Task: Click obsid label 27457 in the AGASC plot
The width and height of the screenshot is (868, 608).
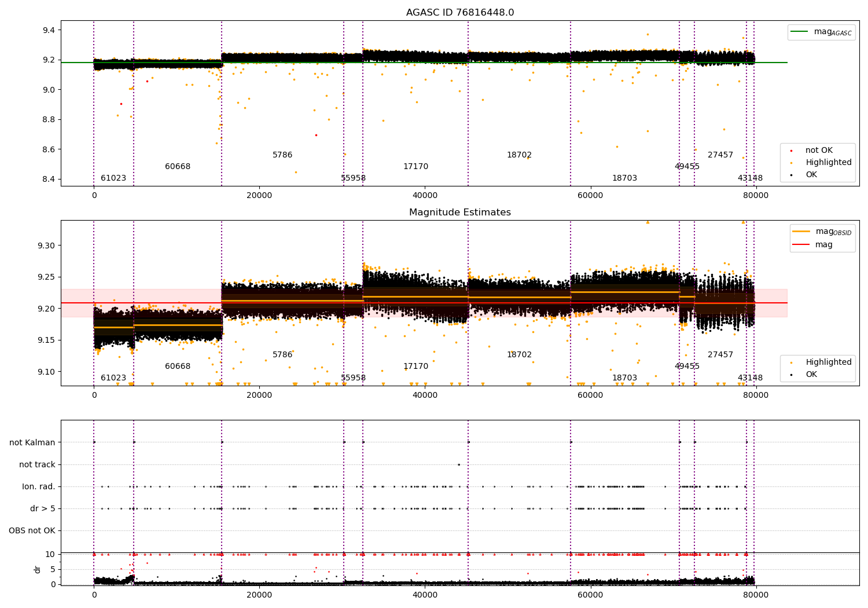Action: pos(720,155)
